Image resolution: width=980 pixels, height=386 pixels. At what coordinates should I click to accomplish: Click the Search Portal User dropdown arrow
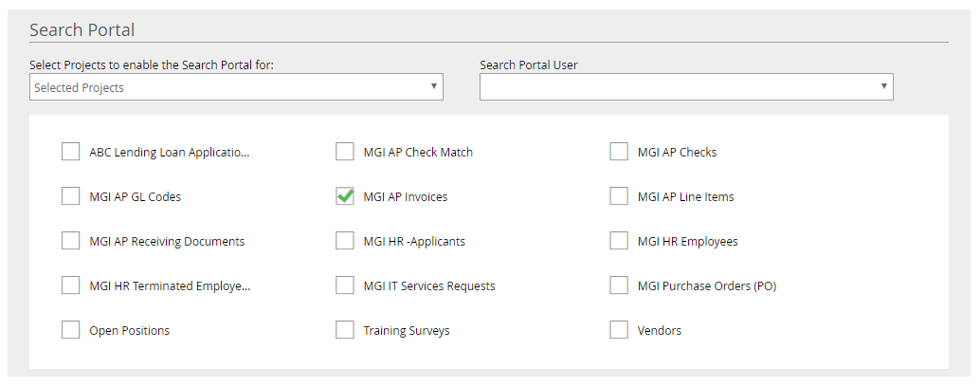pos(883,86)
